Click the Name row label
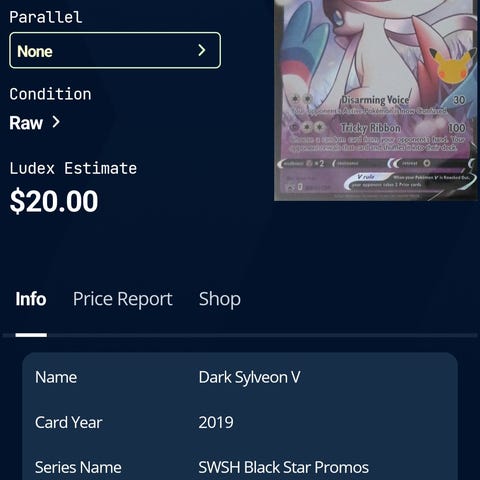 pyautogui.click(x=56, y=377)
